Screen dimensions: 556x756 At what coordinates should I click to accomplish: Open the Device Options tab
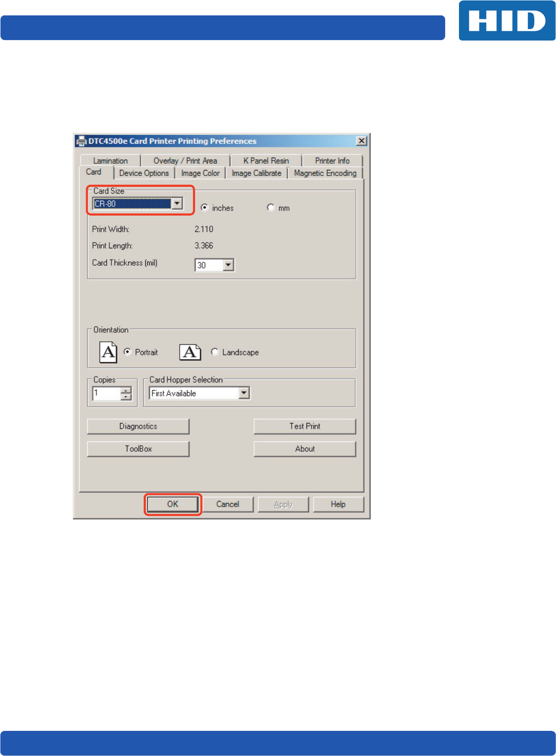pyautogui.click(x=144, y=173)
